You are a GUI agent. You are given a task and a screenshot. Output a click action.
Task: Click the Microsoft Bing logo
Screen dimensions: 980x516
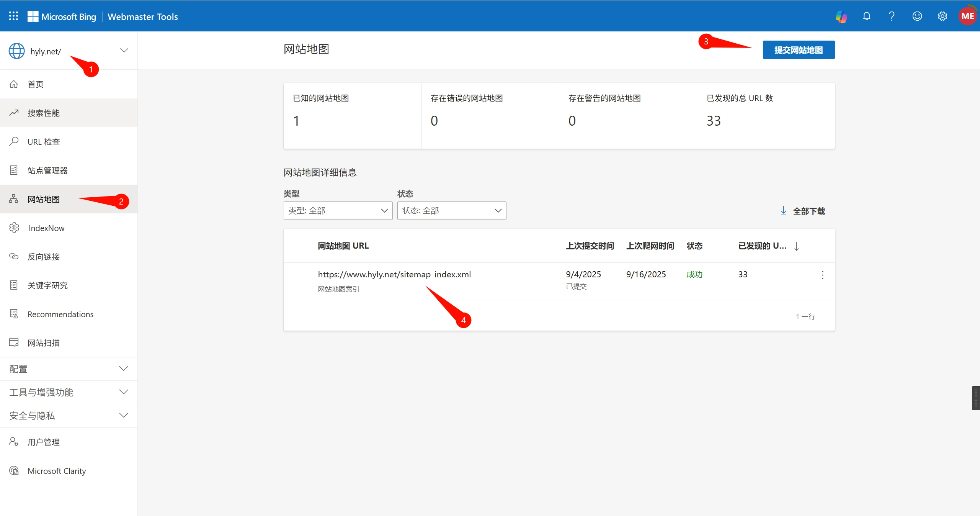(62, 16)
